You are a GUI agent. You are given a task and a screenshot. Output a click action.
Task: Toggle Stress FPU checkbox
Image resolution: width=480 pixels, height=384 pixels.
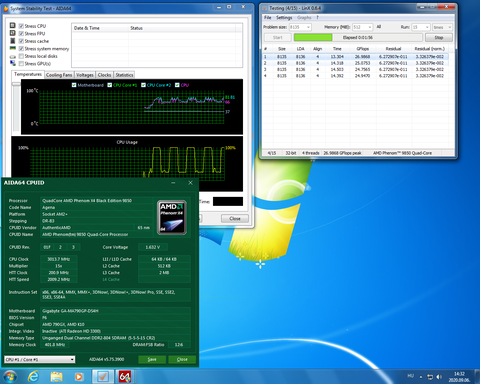[21, 33]
